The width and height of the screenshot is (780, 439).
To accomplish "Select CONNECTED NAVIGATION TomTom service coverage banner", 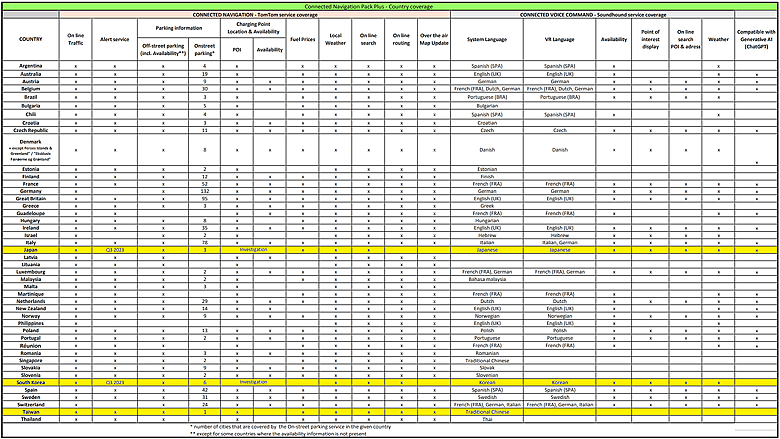I will click(255, 15).
